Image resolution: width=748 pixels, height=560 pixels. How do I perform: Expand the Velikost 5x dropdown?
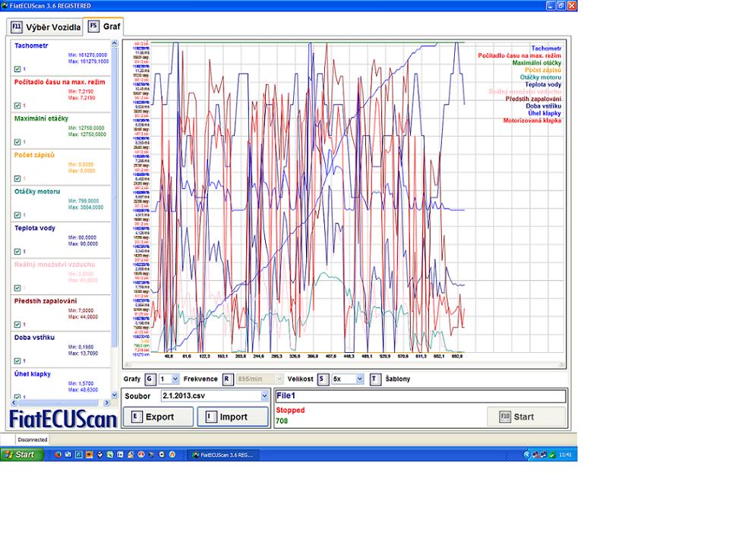tap(359, 379)
